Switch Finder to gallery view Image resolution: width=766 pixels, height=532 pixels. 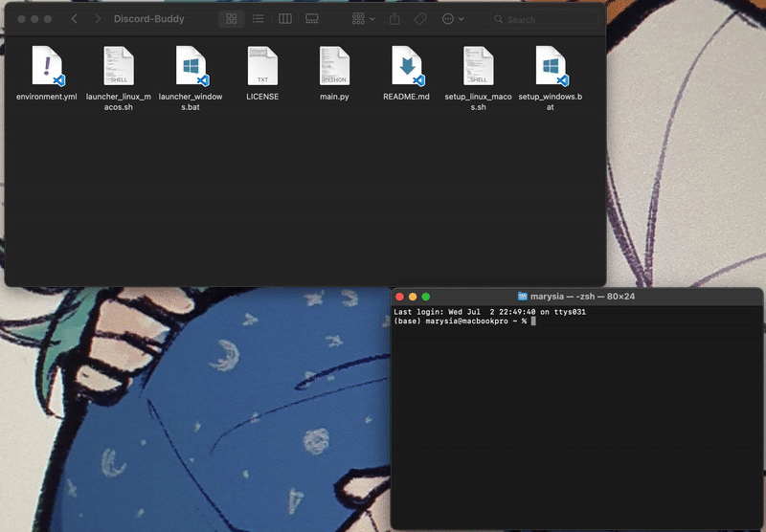(312, 19)
